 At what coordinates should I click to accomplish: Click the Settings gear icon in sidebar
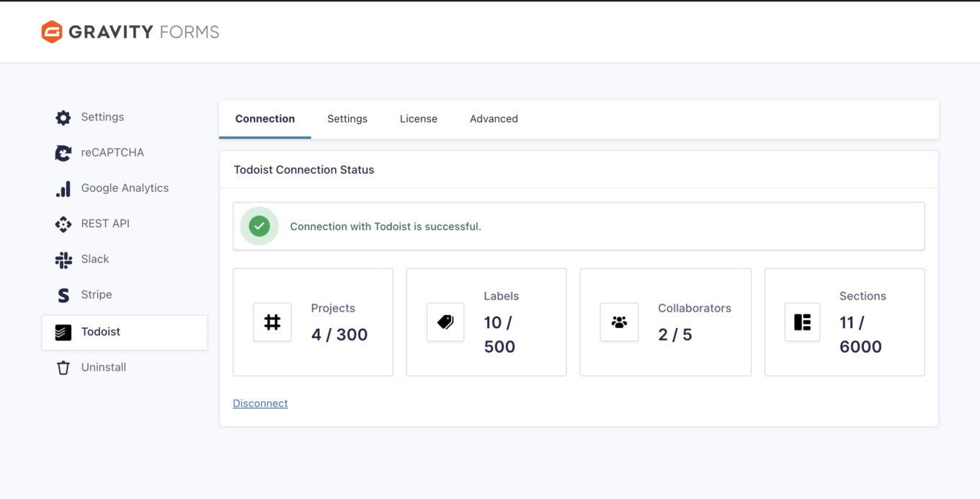[x=63, y=118]
